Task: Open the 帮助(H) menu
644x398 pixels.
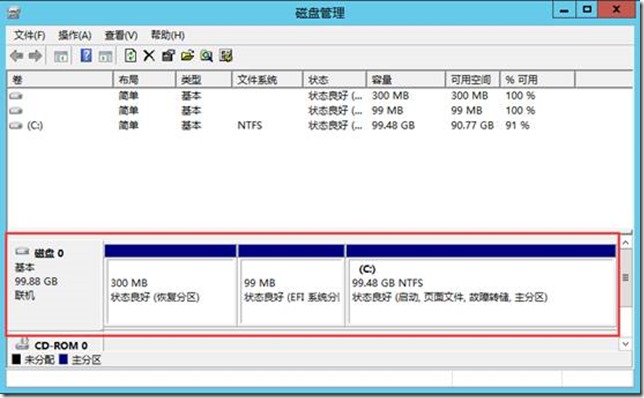Action: 168,35
